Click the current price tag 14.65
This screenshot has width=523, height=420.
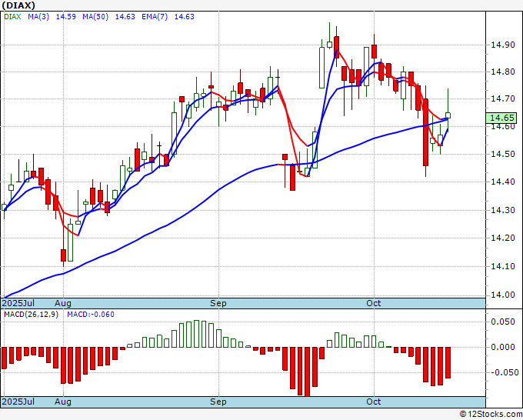coord(501,118)
